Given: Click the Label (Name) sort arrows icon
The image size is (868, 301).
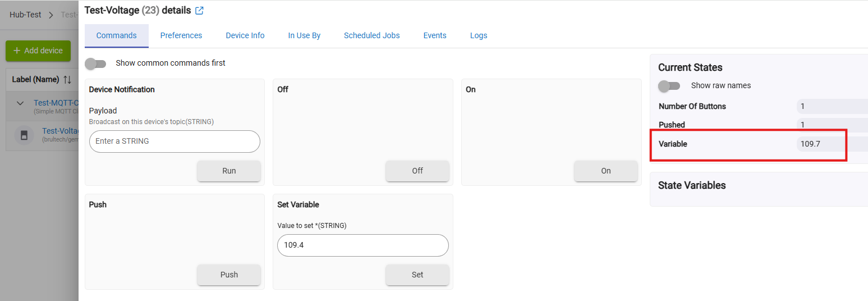Looking at the screenshot, I should click(x=67, y=80).
